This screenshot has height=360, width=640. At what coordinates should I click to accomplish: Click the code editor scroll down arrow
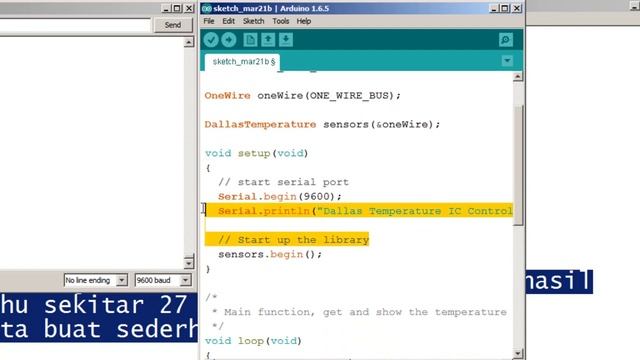click(518, 353)
